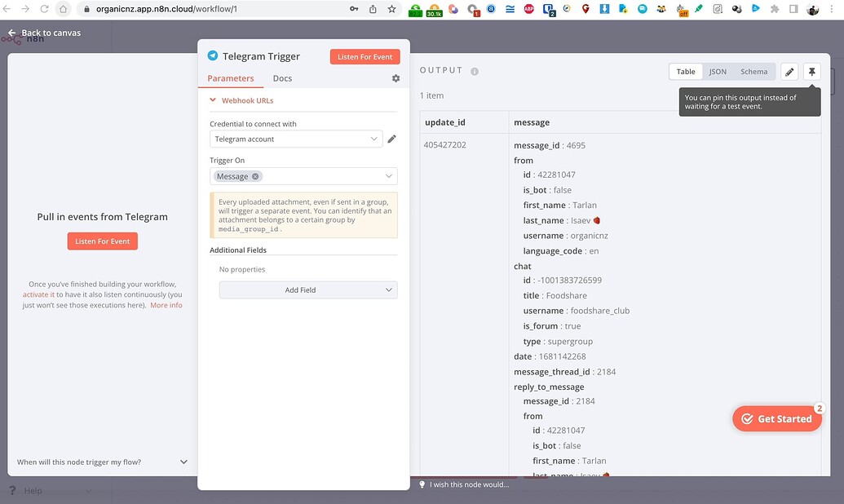The width and height of the screenshot is (844, 504).
Task: Click the Telegram Trigger node icon
Action: (212, 55)
